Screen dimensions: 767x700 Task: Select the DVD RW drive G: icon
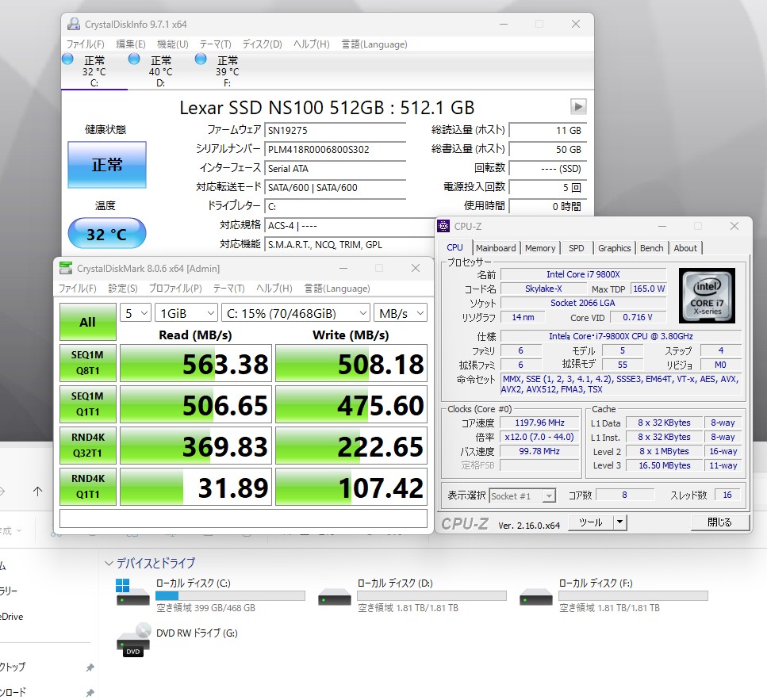tap(132, 640)
